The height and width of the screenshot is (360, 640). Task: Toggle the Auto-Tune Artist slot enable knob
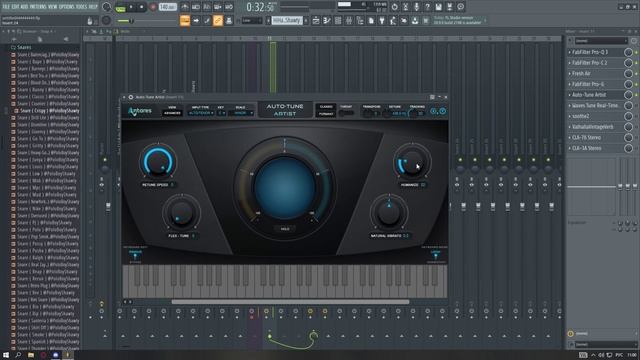pos(628,95)
